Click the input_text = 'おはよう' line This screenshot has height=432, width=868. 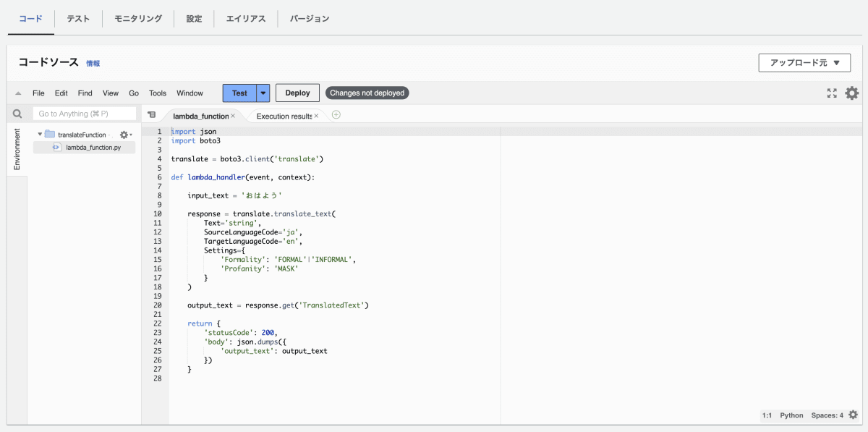coord(234,195)
